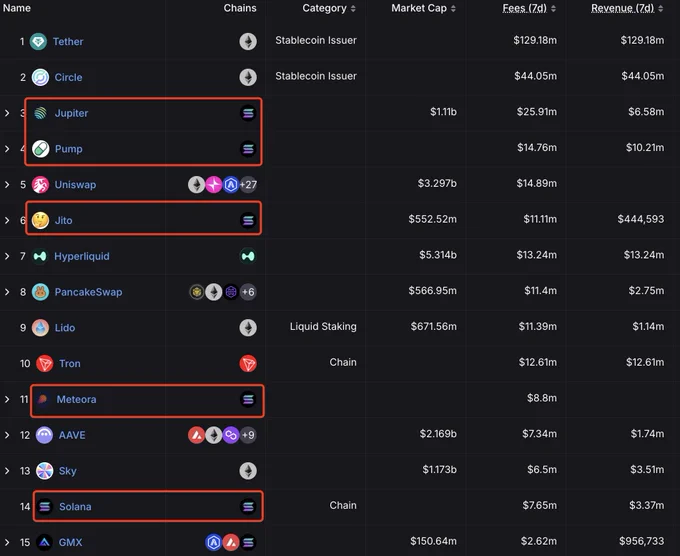The height and width of the screenshot is (556, 680).
Task: Click the AAVE ghost logo icon
Action: point(44,435)
